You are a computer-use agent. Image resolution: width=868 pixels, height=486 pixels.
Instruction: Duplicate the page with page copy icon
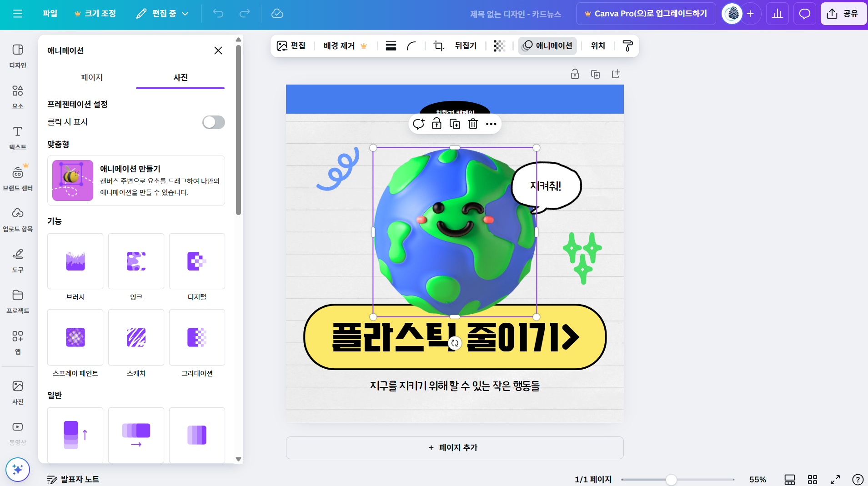click(596, 74)
